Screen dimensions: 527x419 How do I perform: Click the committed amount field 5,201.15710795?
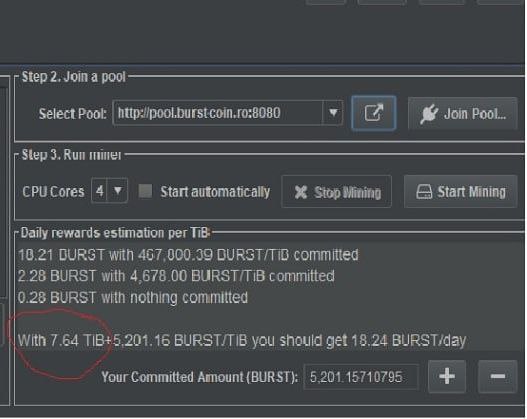pos(361,377)
